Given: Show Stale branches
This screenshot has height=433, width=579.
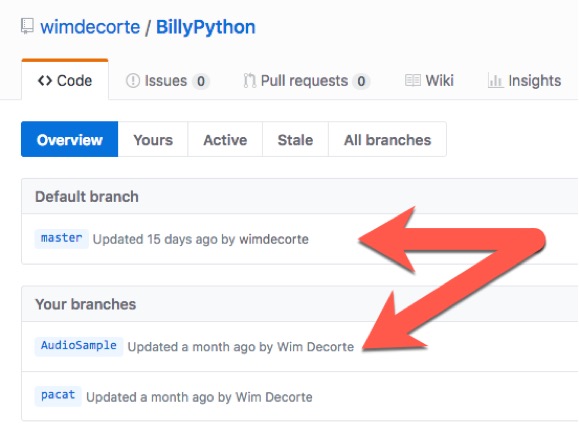Looking at the screenshot, I should [295, 139].
